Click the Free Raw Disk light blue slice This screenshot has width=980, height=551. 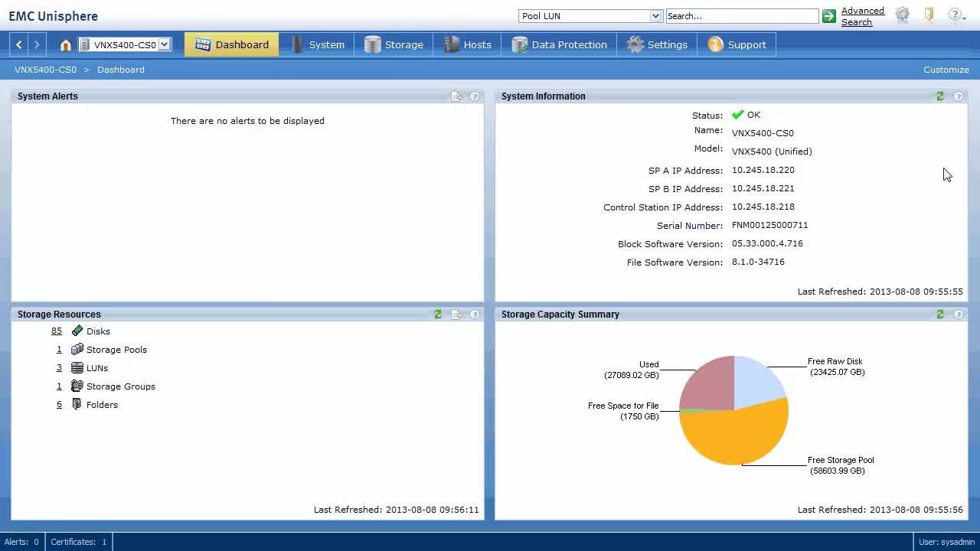pyautogui.click(x=756, y=383)
